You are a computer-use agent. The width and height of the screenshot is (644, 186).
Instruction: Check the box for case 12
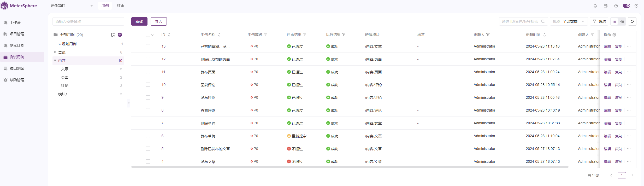(148, 59)
